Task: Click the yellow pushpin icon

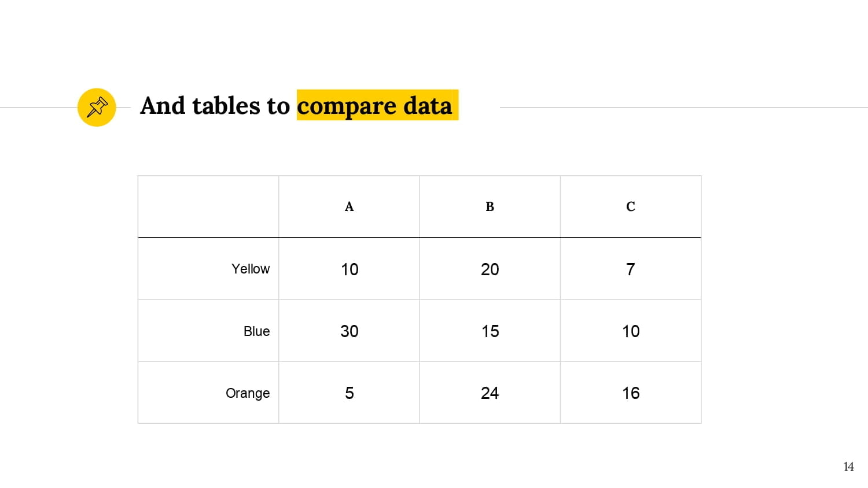Action: click(x=97, y=107)
